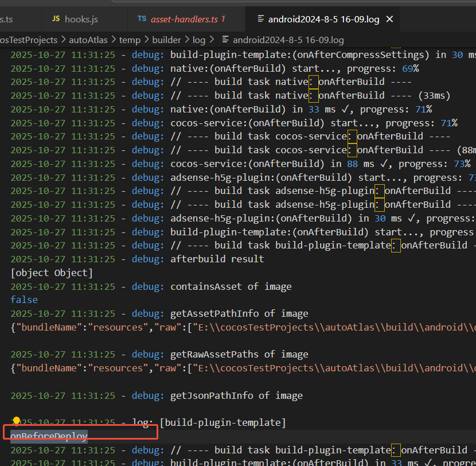Open the temp breadcrumb folder
This screenshot has height=466, width=476.
130,40
